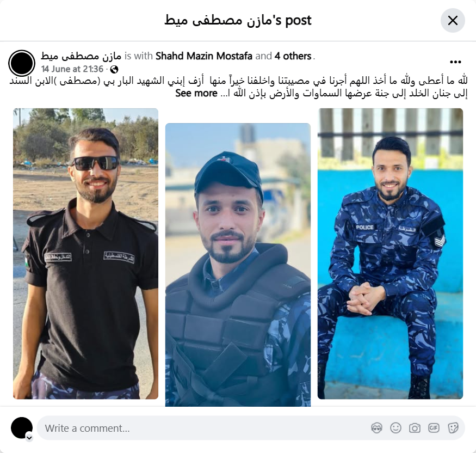This screenshot has width=476, height=453.
Task: Open the 14 June at 21:36 timestamp
Action: [x=72, y=69]
